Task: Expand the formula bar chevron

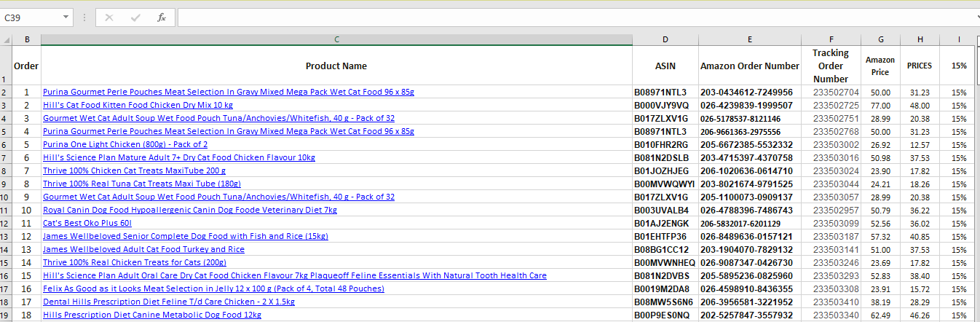Action: (x=976, y=17)
